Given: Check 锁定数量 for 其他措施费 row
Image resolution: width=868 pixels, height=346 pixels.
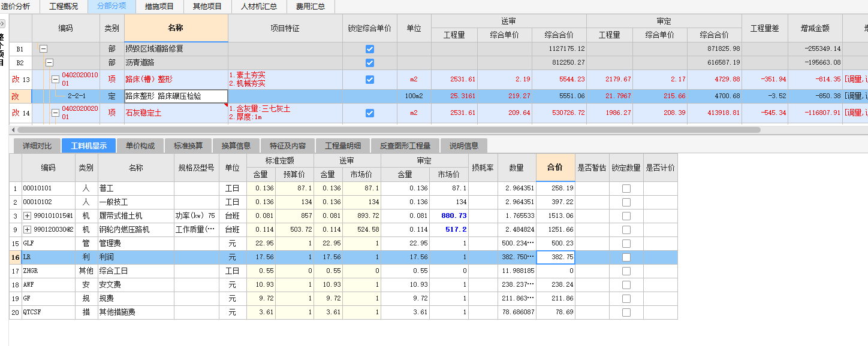Looking at the screenshot, I should tap(626, 312).
